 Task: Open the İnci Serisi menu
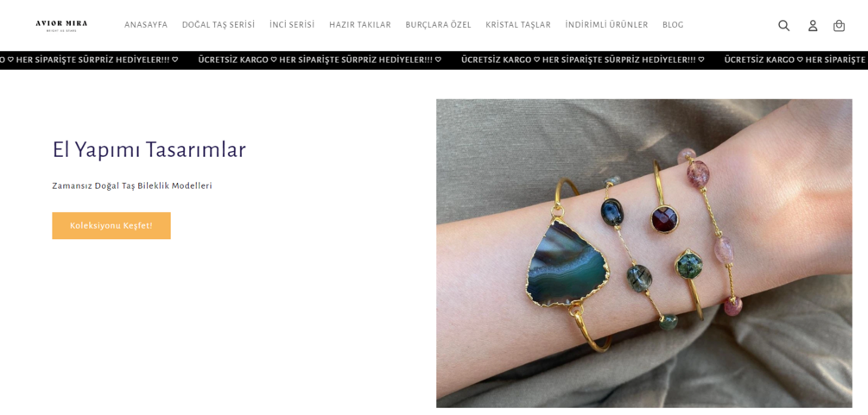click(292, 25)
